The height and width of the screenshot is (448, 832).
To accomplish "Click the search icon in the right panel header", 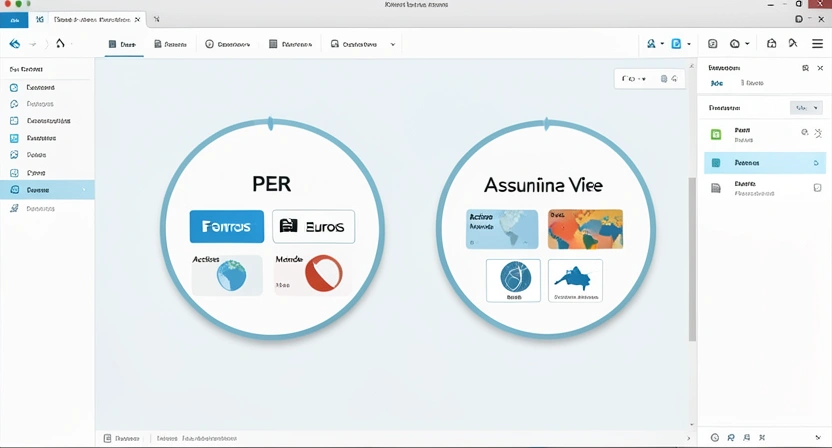I will 805,68.
